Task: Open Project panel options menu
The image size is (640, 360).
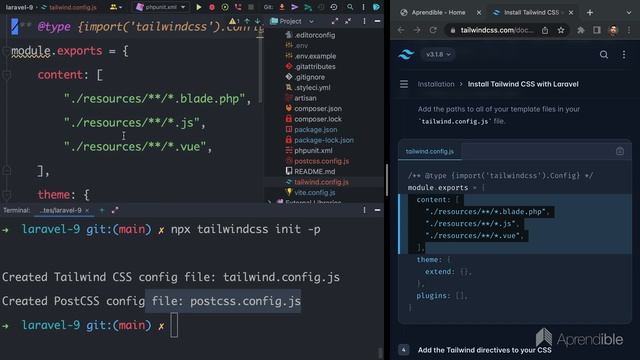Action: point(364,21)
